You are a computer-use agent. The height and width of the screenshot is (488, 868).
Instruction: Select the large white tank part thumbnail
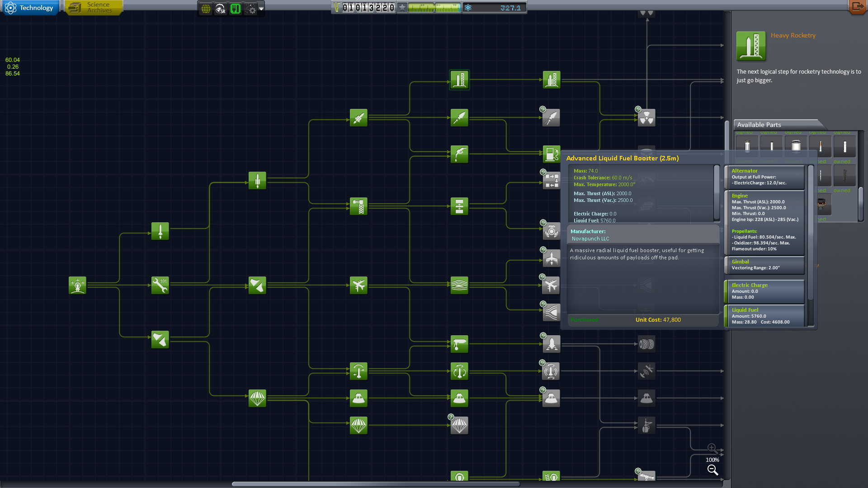pyautogui.click(x=796, y=146)
